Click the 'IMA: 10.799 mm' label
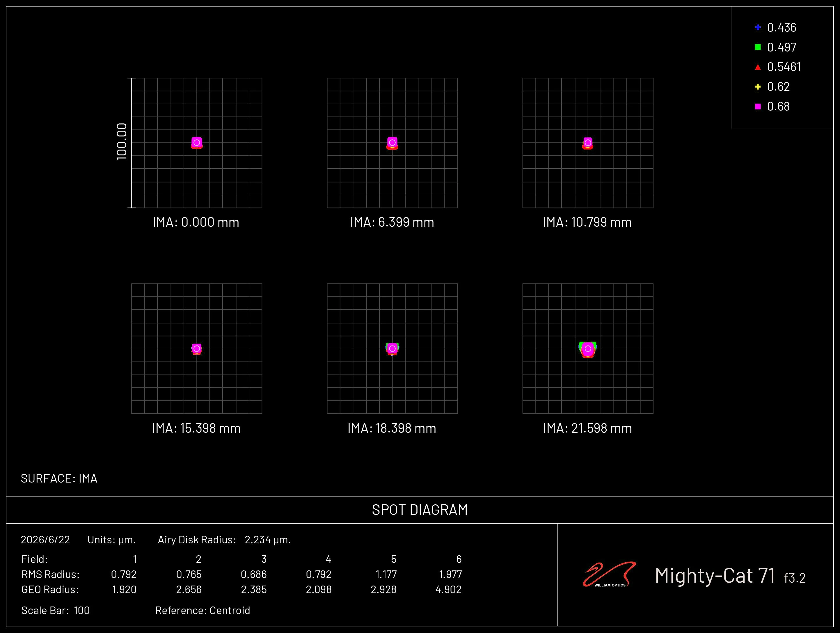This screenshot has width=840, height=633. [587, 222]
